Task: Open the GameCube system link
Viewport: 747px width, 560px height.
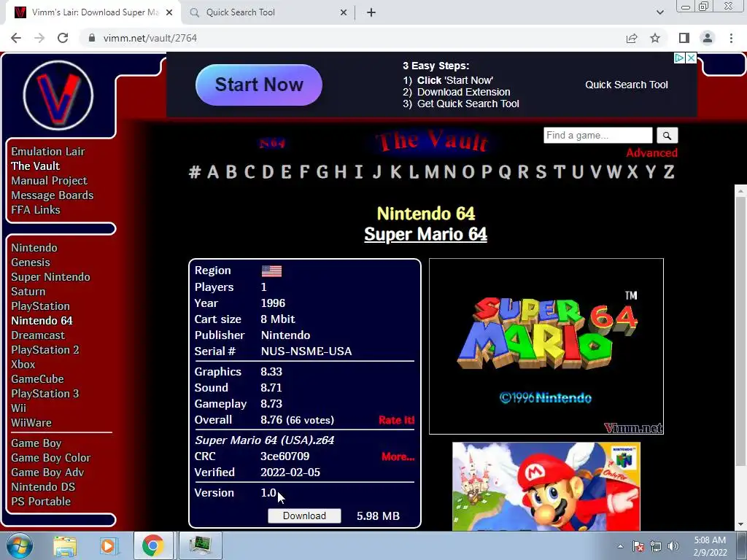Action: (x=38, y=379)
